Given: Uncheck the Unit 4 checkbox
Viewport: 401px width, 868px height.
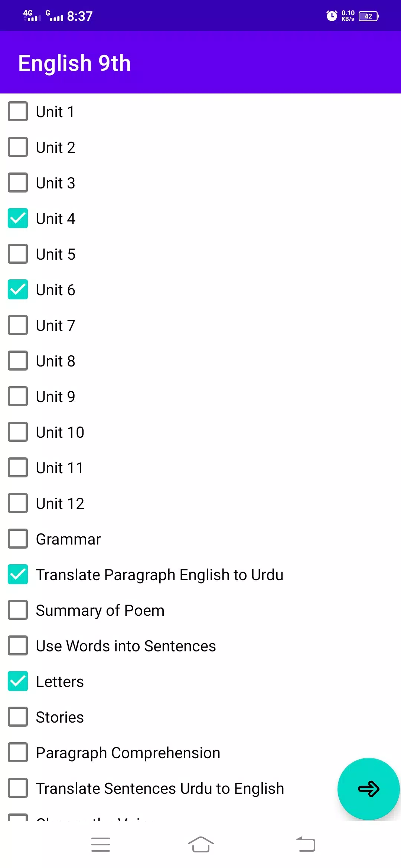Looking at the screenshot, I should coord(18,218).
